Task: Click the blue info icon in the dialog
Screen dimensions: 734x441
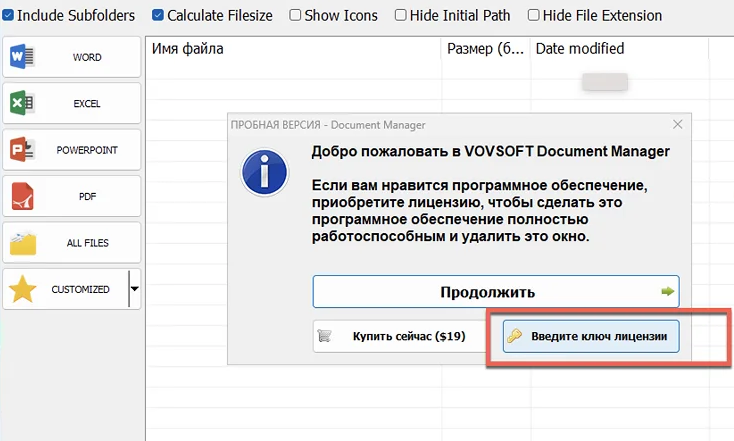Action: coord(264,173)
